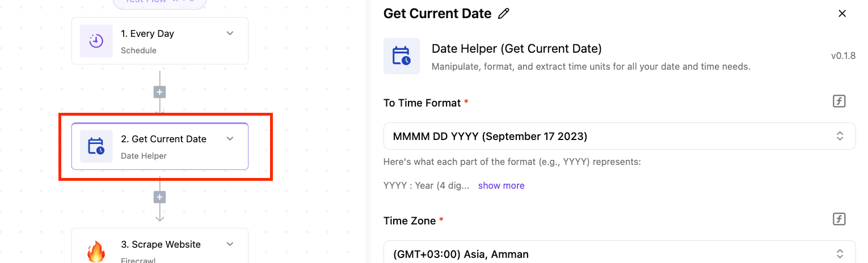
Task: Add a step after Get Current Date
Action: [x=160, y=197]
